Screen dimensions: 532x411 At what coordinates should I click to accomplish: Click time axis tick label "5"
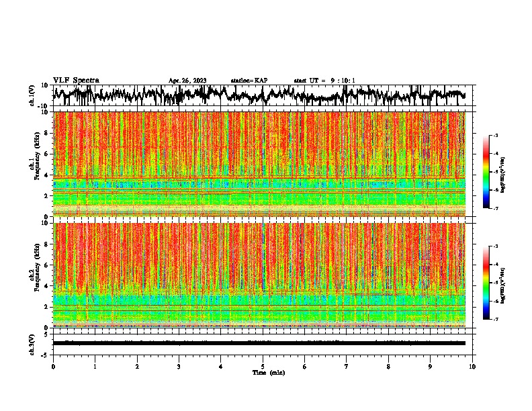tap(263, 367)
